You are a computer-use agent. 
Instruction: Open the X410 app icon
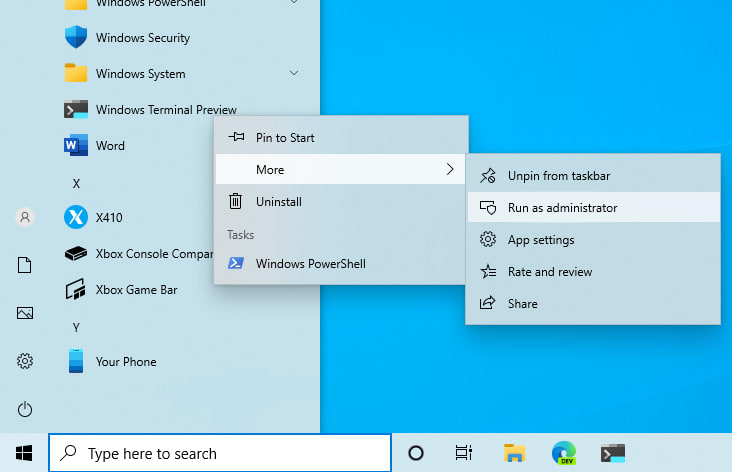(x=76, y=217)
